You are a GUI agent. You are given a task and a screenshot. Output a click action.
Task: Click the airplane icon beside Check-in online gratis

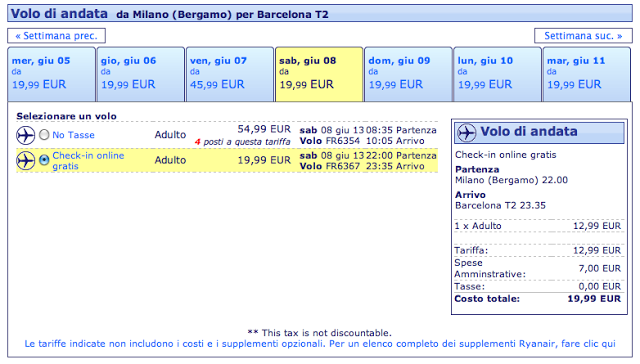point(25,161)
